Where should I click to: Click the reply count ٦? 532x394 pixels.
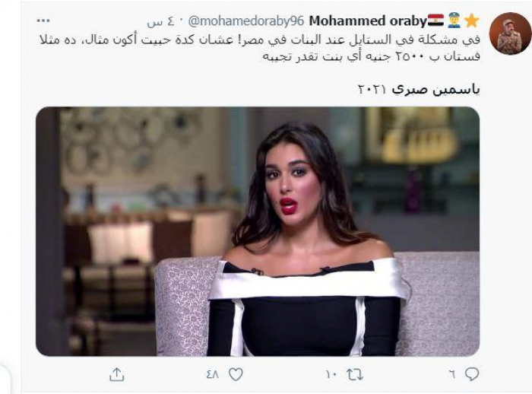(x=451, y=374)
